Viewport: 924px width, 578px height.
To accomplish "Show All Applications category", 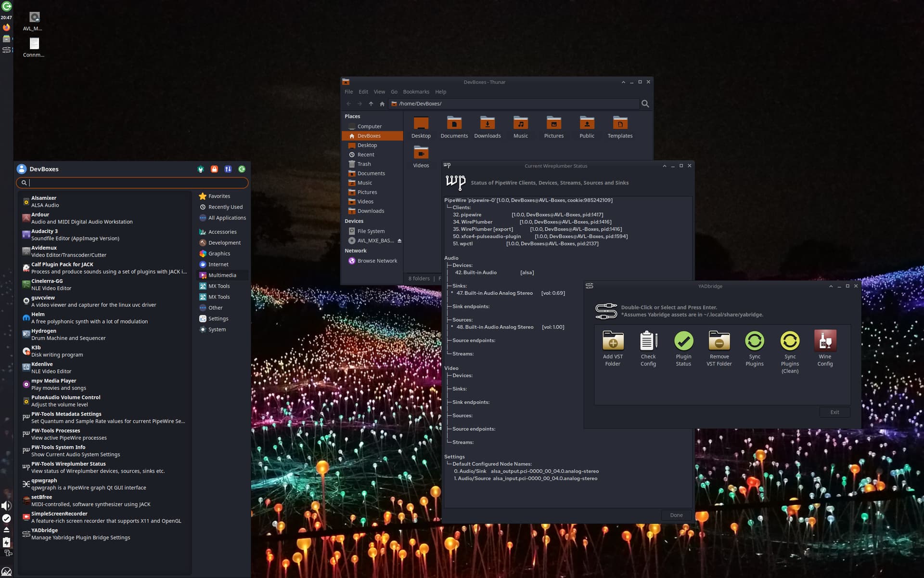I will pos(227,218).
